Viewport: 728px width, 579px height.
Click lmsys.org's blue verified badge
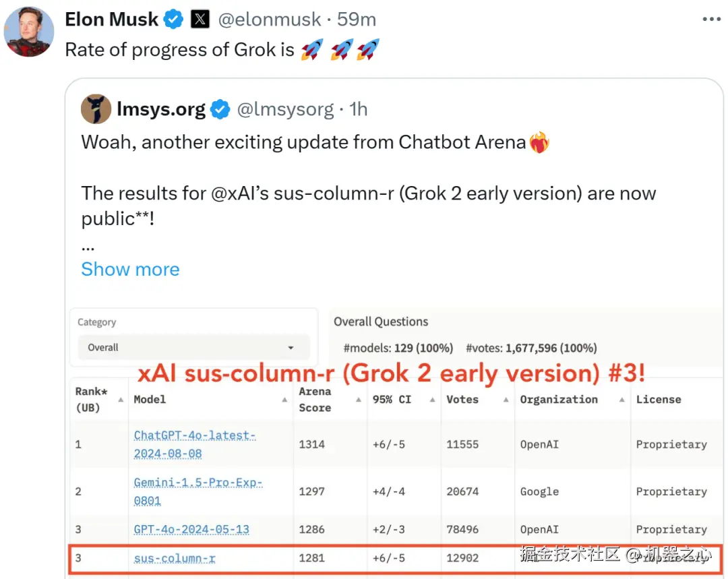[x=220, y=109]
